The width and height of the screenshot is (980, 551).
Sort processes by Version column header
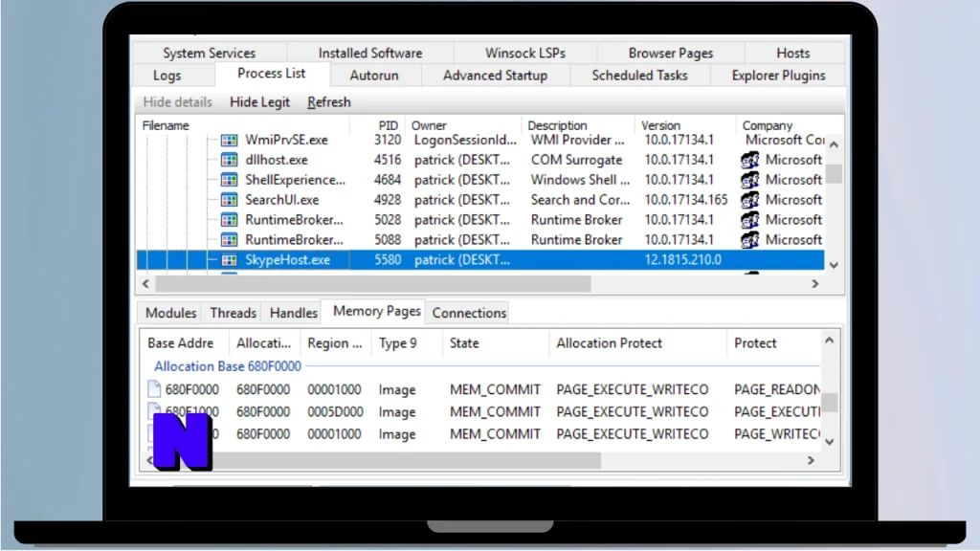coord(685,125)
